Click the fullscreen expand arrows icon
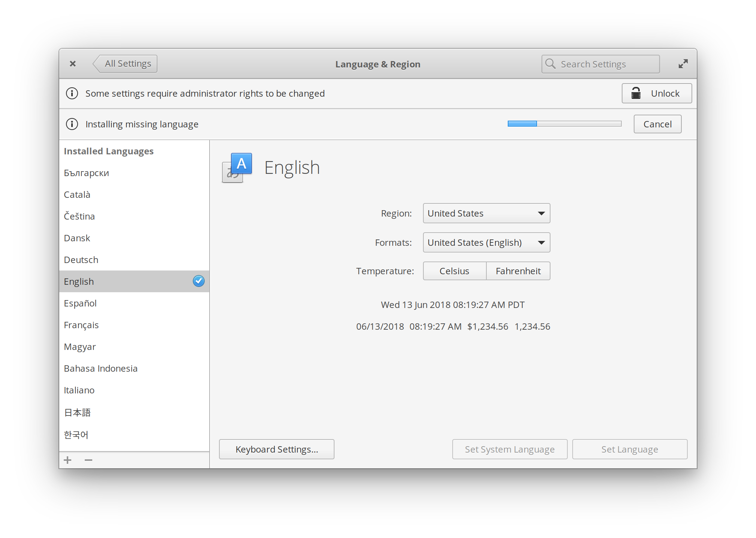 click(x=683, y=64)
